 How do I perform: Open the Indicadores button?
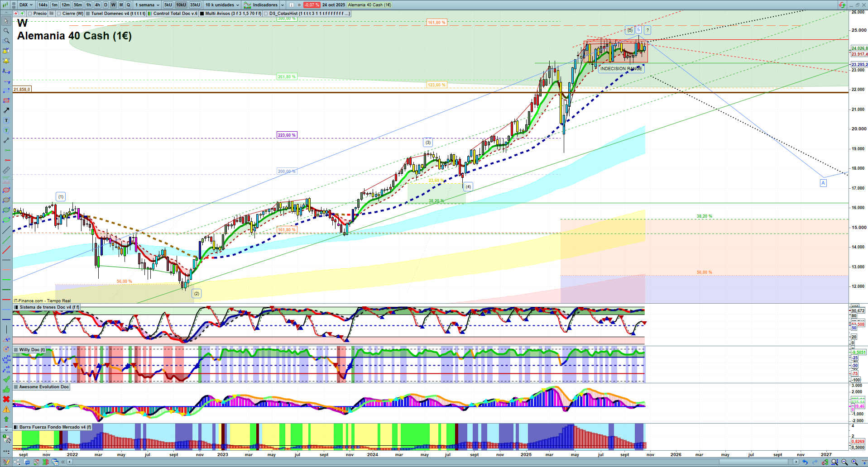(x=261, y=5)
